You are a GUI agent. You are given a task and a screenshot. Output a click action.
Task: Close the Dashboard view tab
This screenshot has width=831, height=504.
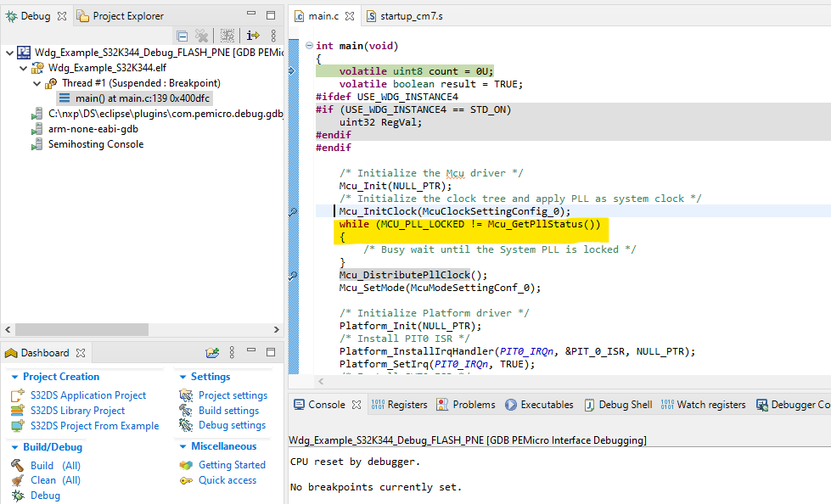click(81, 353)
